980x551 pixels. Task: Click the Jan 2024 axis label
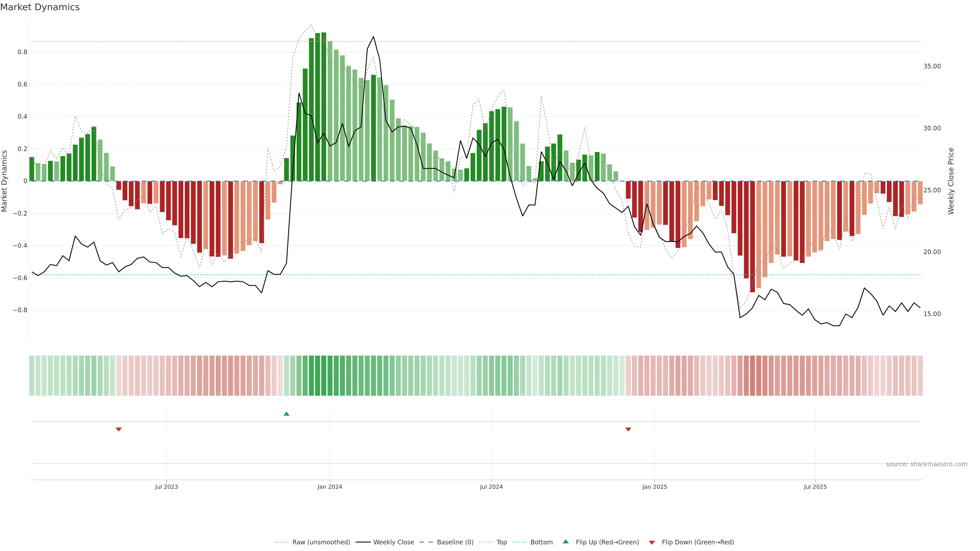pyautogui.click(x=329, y=487)
